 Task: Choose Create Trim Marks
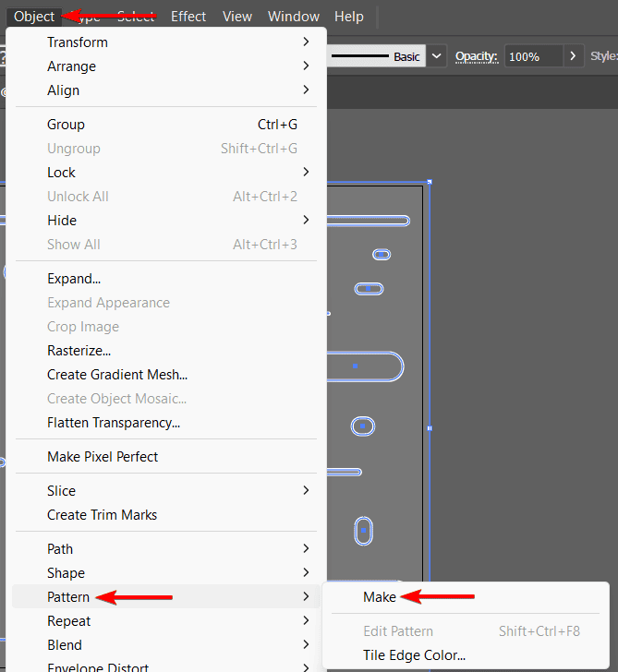[103, 515]
